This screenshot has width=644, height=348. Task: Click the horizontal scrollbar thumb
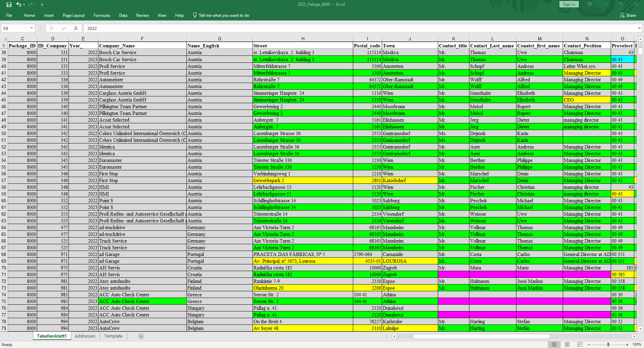(481, 336)
